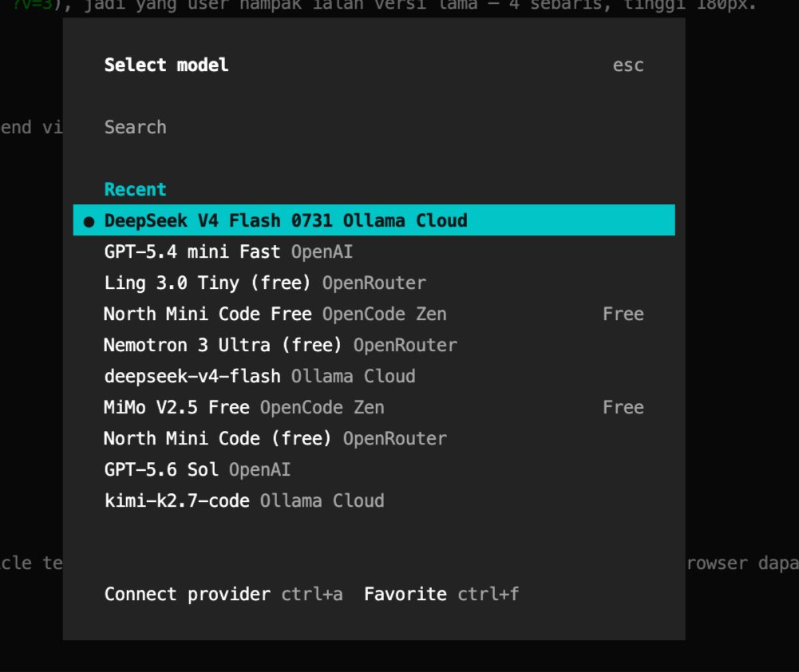Click the selected-model bullet indicator
Viewport: 799px width, 672px height.
point(89,222)
